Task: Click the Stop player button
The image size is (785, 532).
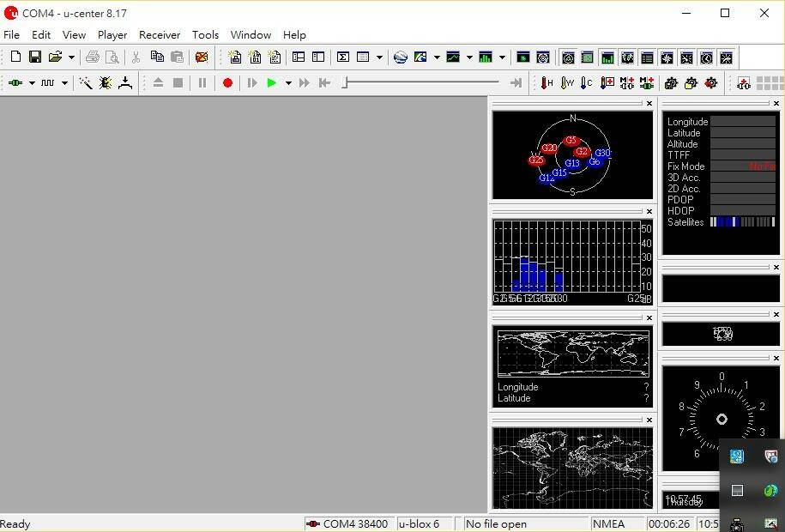Action: coord(178,82)
